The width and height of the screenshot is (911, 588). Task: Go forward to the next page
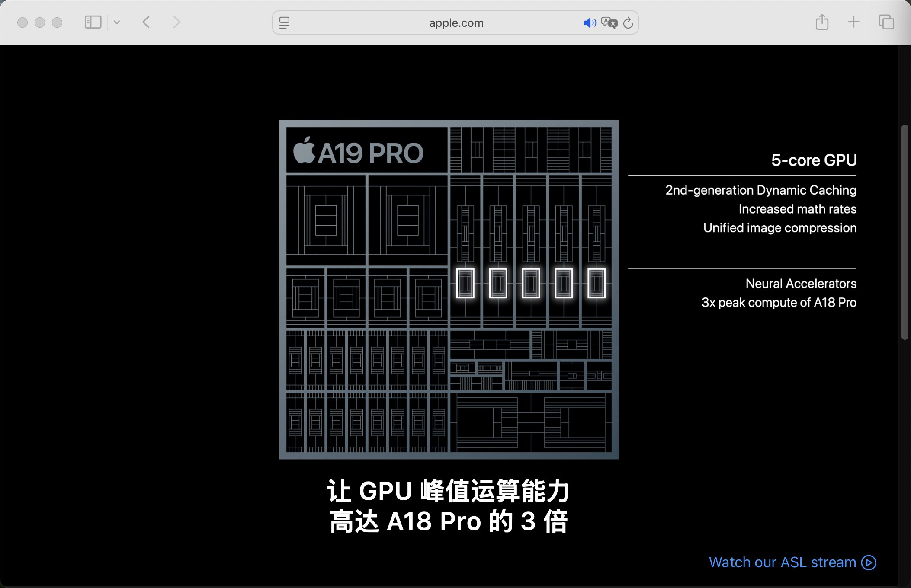[176, 22]
